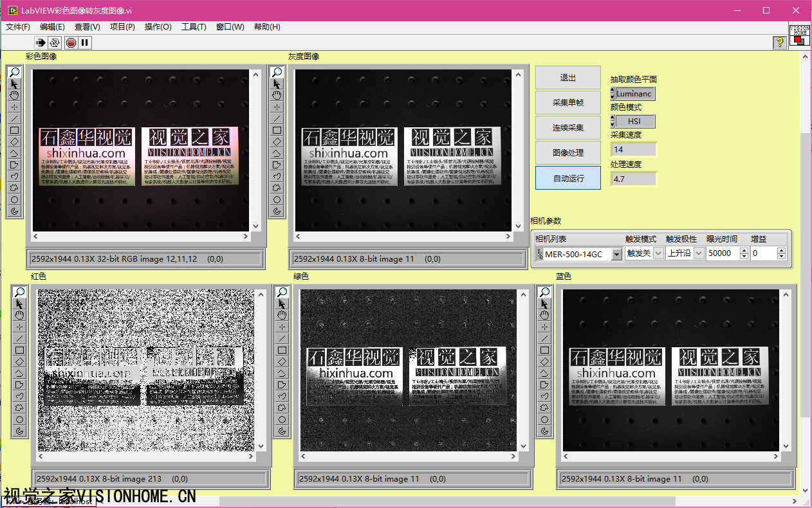Viewport: 812px width, 508px height.
Task: Increment the 曝光时间 value with up arrow
Action: [x=744, y=250]
